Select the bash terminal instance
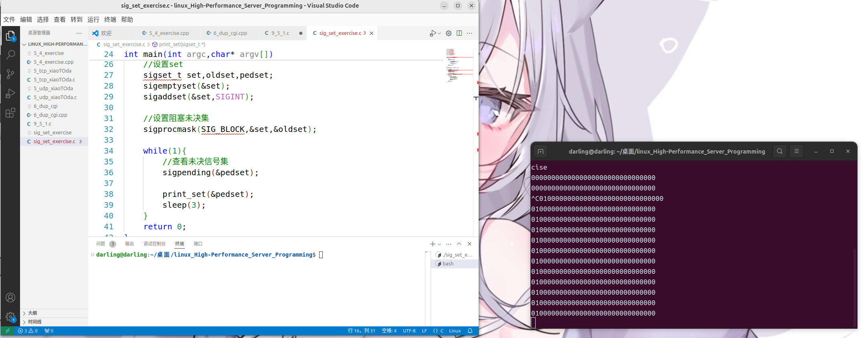This screenshot has width=868, height=338. click(x=455, y=263)
